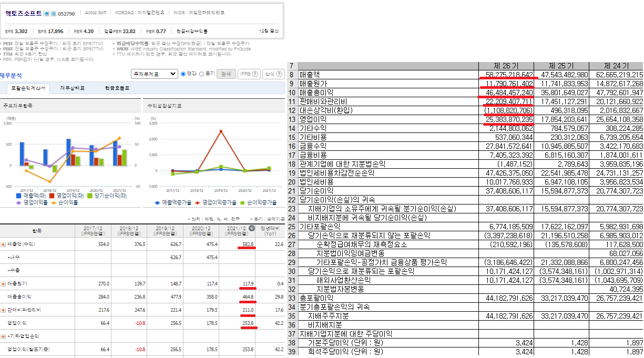The width and height of the screenshot is (644, 358).
Task: Click the first blue icon beside 액토즈소프트
Action: tap(46, 13)
